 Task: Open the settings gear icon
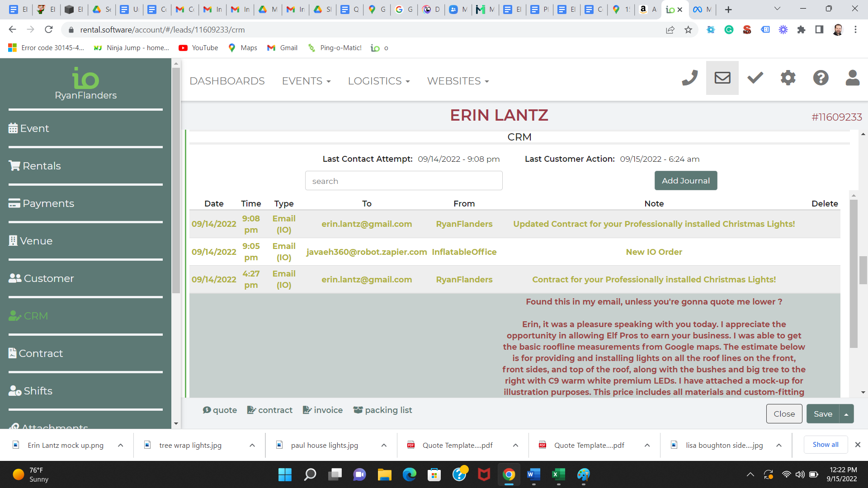[788, 78]
